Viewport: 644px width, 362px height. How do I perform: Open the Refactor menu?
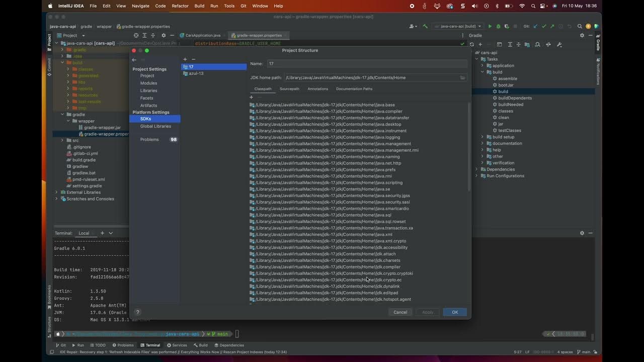coord(180,6)
